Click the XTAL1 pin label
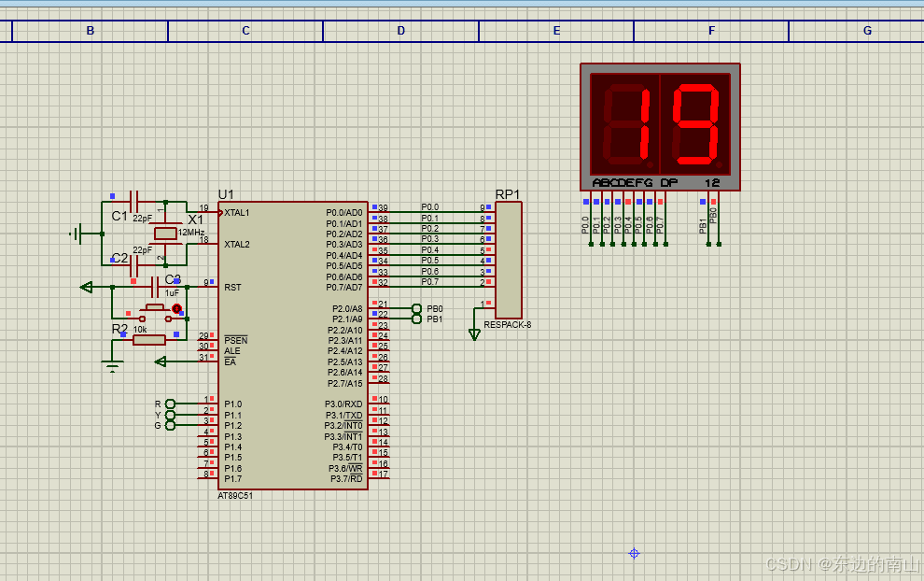This screenshot has height=581, width=924. [x=237, y=212]
